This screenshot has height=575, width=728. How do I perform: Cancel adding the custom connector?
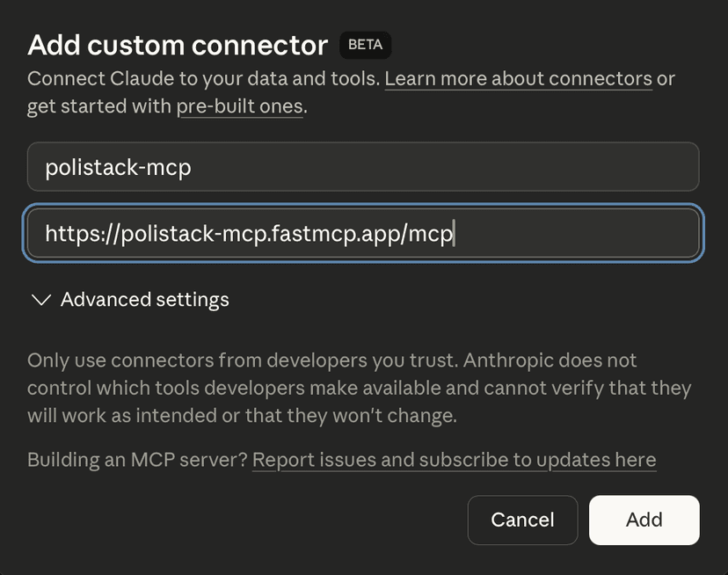(x=522, y=520)
